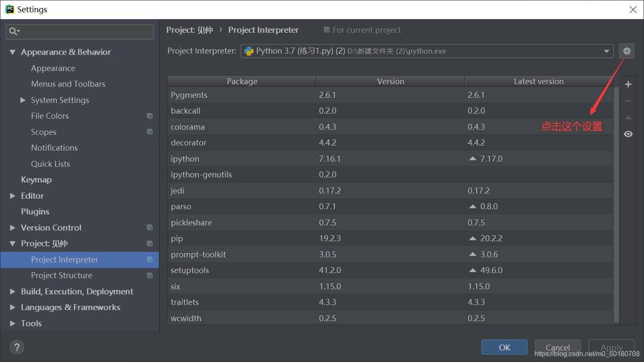The width and height of the screenshot is (644, 362).
Task: Select Appearance in the settings tree
Action: tap(53, 68)
